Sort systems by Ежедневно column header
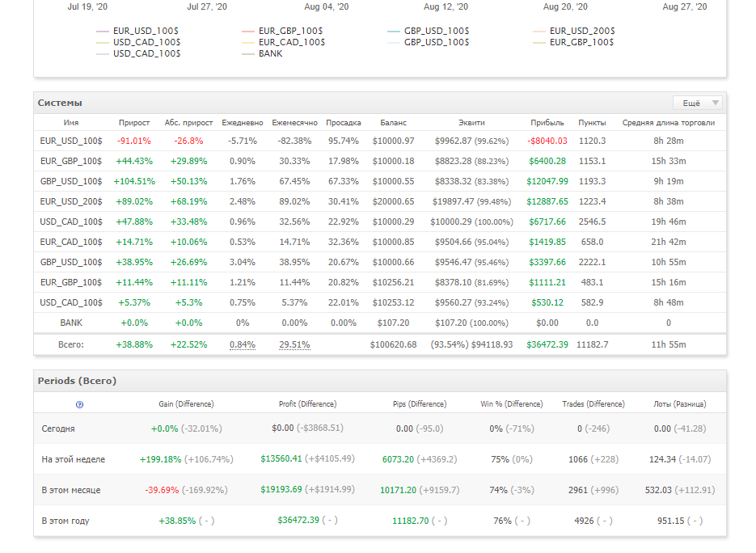756x553 pixels. click(x=243, y=122)
